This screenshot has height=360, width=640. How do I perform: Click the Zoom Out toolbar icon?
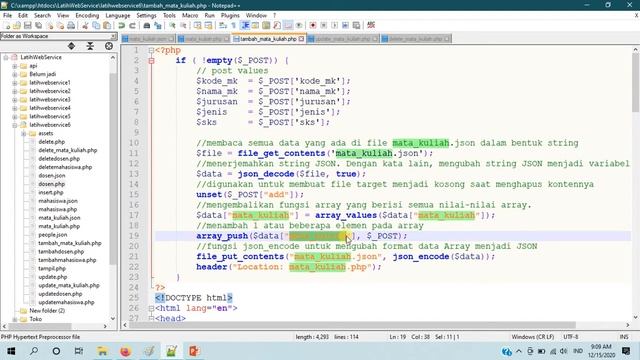[183, 25]
